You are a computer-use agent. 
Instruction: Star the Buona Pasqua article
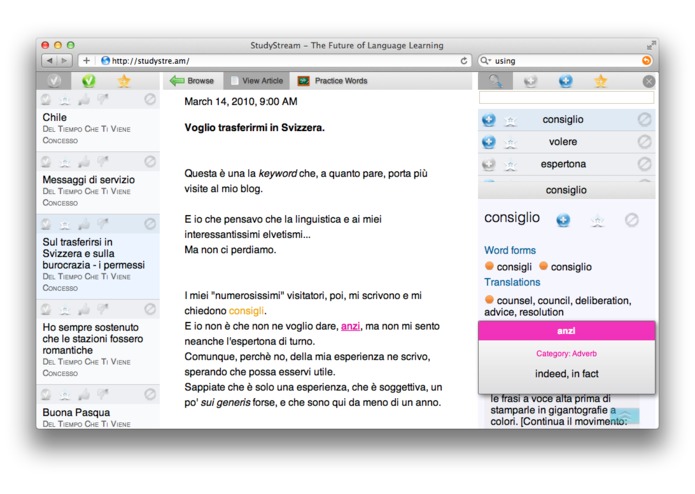coord(65,394)
